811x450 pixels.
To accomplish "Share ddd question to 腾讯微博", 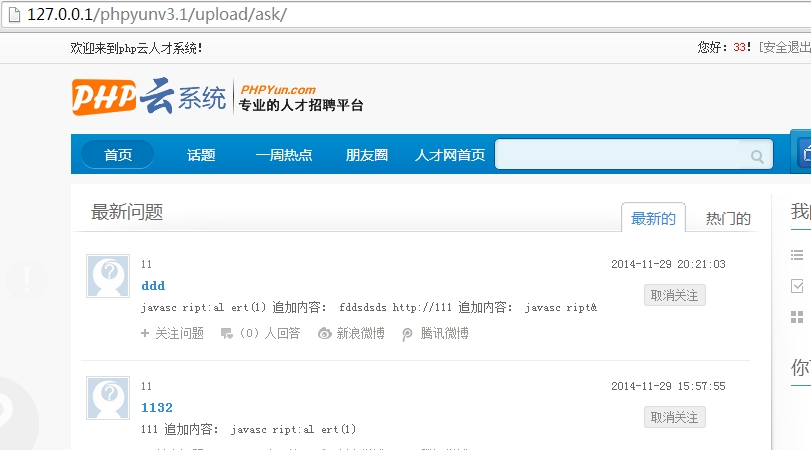I will (x=435, y=334).
